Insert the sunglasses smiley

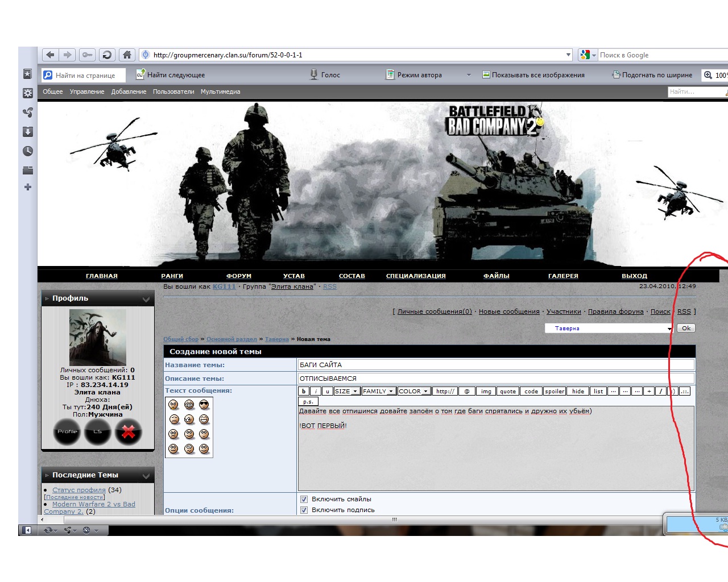204,404
